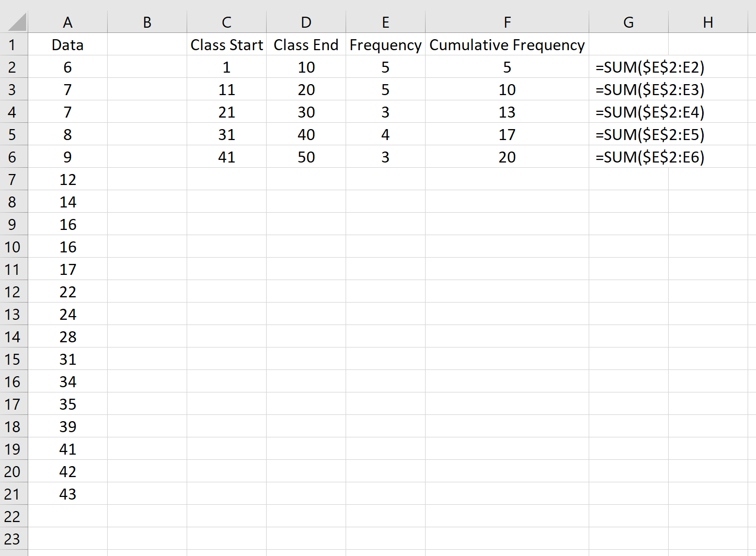Click the first data value 6
Screen dimensions: 756x556
tap(67, 67)
